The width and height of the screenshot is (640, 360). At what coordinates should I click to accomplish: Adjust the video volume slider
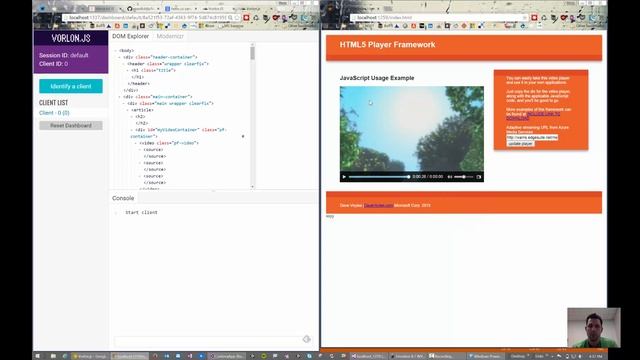point(464,177)
